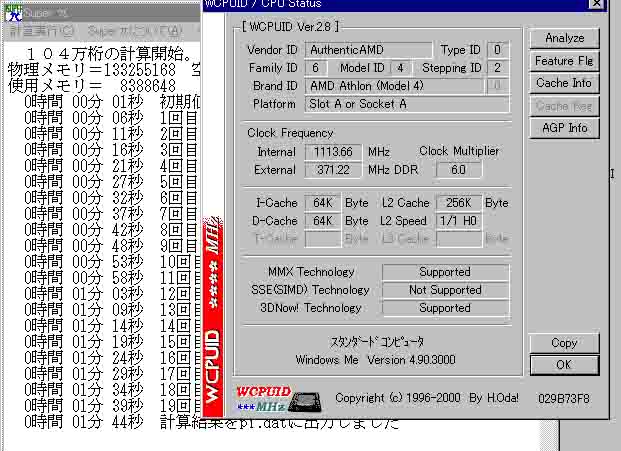Click the Windows Me Version 4.90.3000 text
Screen dimensions: 621x451
(375, 360)
